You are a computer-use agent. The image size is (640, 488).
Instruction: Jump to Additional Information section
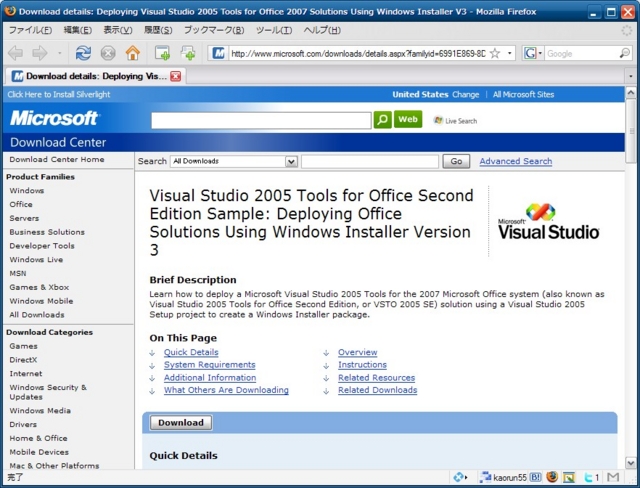coord(210,378)
